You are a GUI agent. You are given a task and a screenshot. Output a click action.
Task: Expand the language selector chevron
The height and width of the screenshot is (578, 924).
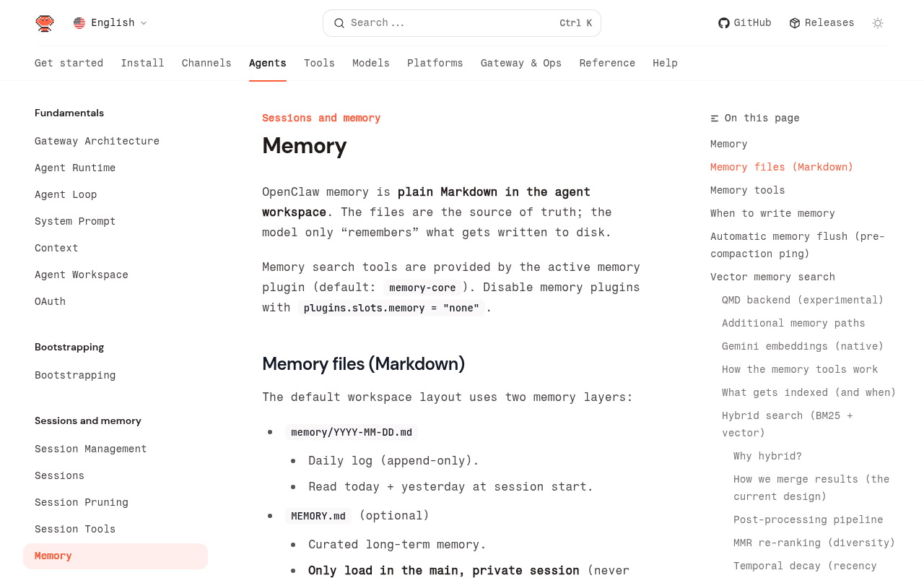pos(143,22)
